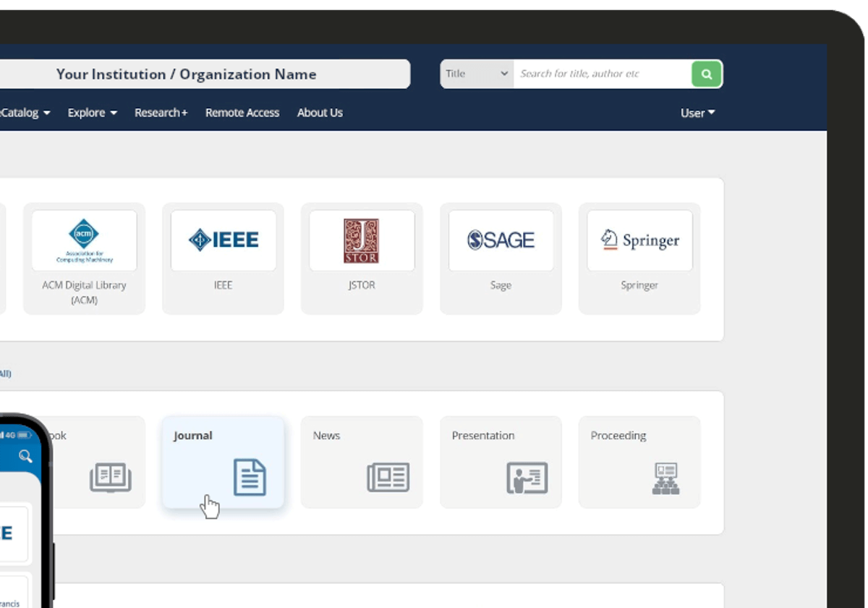This screenshot has width=868, height=608.
Task: Click the Proceeding audience icon
Action: tap(665, 478)
